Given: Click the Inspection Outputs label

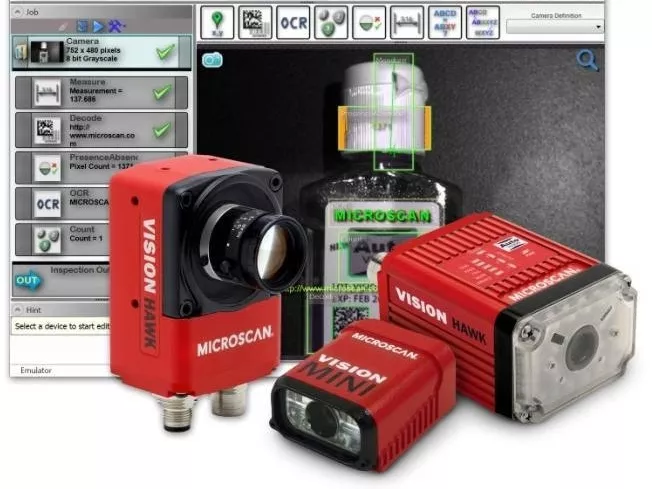Looking at the screenshot, I should [79, 270].
